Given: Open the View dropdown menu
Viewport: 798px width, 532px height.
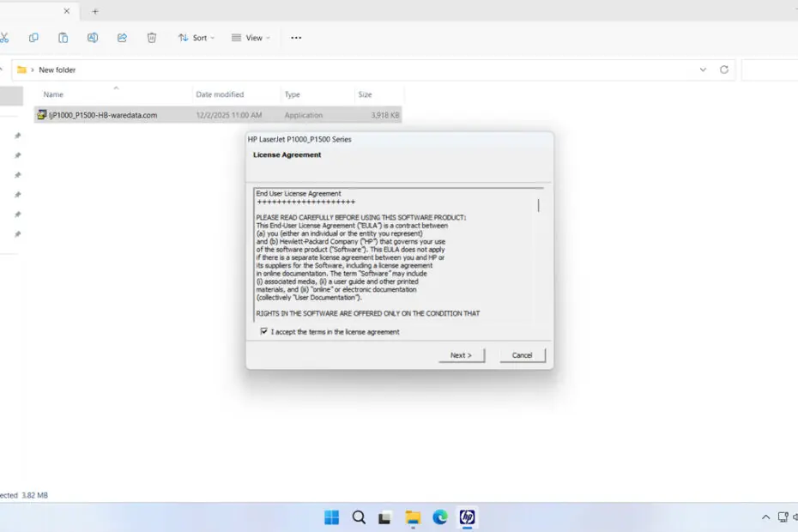Looking at the screenshot, I should pos(251,38).
